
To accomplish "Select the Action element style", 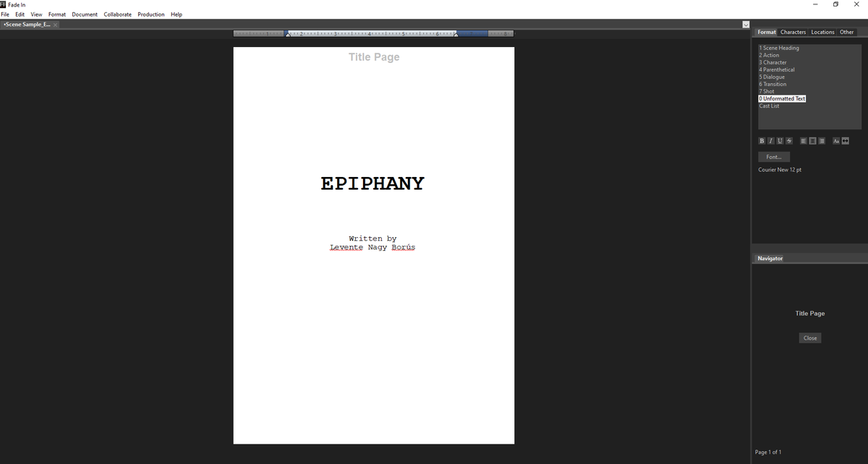I will pyautogui.click(x=769, y=56).
